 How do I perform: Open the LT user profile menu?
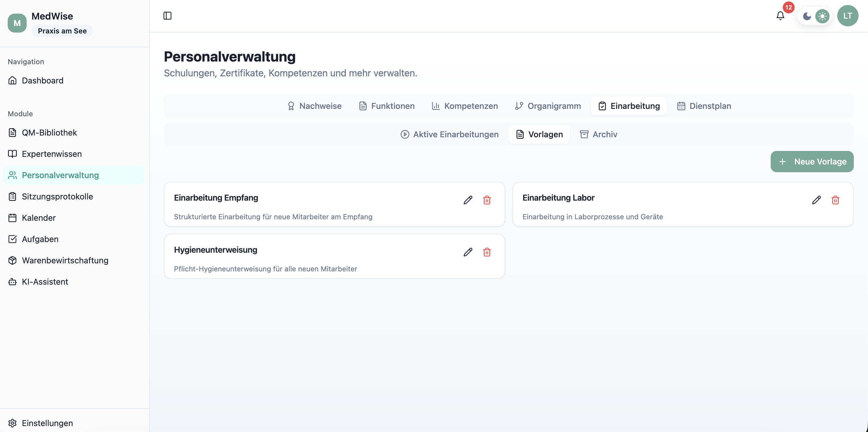[x=848, y=15]
